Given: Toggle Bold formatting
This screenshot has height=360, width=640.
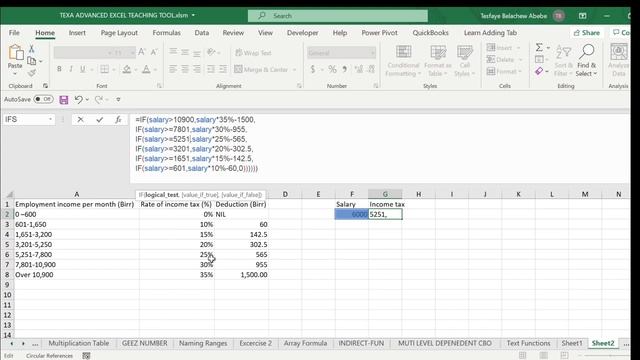Looking at the screenshot, I should pyautogui.click(x=59, y=69).
